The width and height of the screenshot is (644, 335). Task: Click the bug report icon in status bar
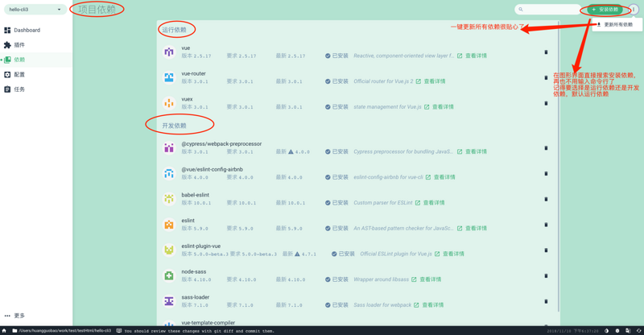pos(617,330)
